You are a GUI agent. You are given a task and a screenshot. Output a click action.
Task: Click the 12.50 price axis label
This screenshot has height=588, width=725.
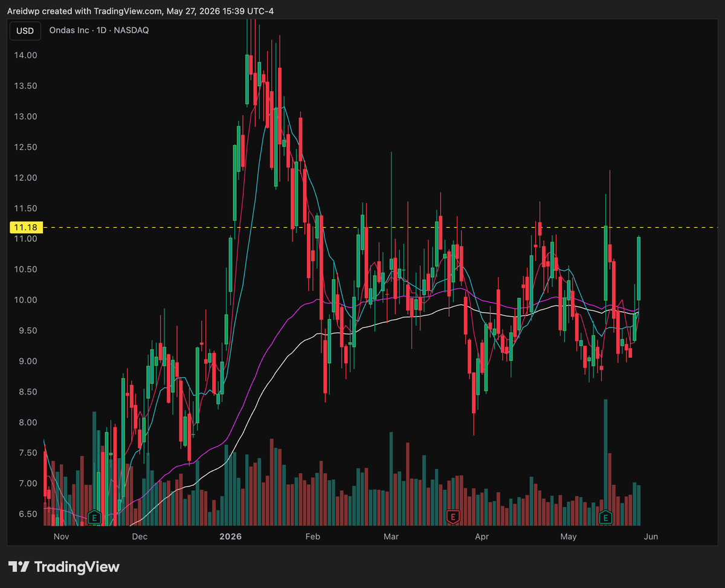click(25, 147)
